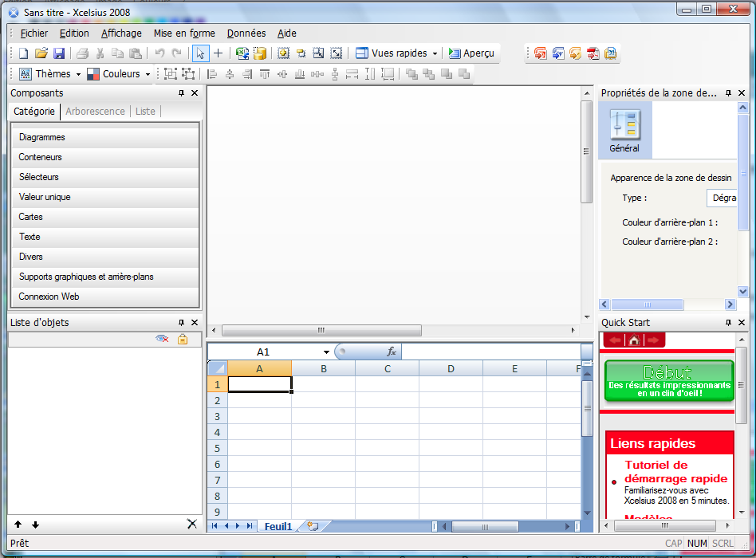Click the group components icon
756x558 pixels.
(x=170, y=73)
